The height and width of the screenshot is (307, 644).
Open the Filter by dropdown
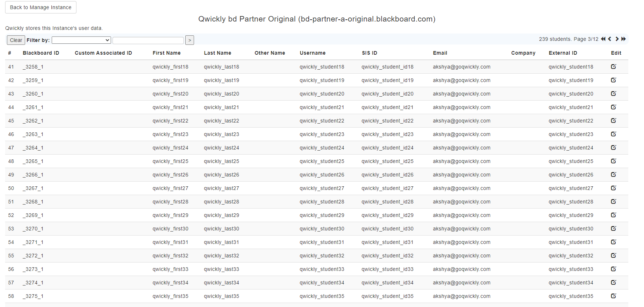pyautogui.click(x=81, y=40)
